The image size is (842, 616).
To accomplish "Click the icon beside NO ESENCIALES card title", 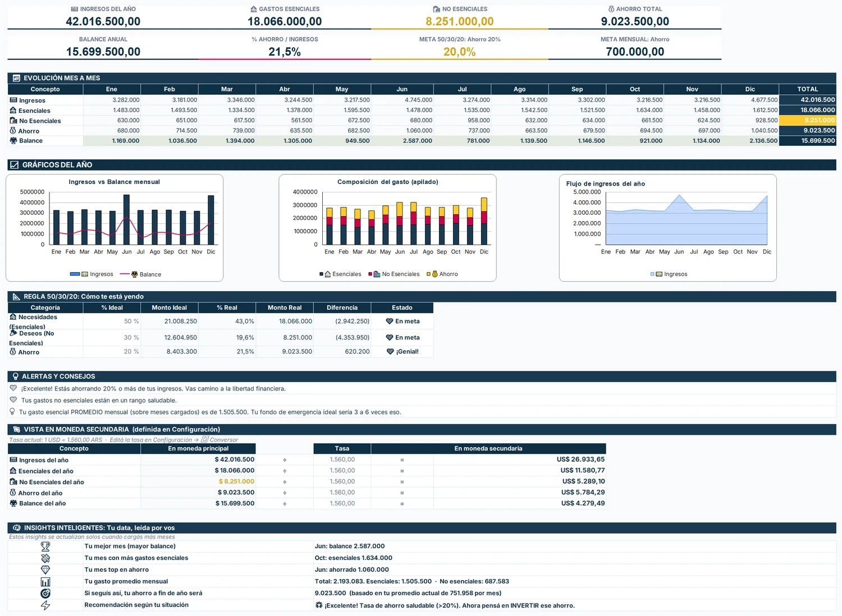I will point(437,9).
